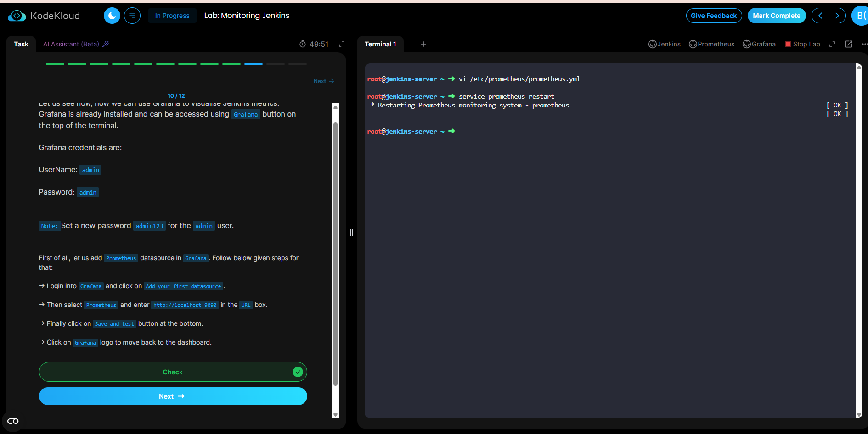868x434 pixels.
Task: Expand terminal panel fullscreen icon
Action: click(x=832, y=44)
